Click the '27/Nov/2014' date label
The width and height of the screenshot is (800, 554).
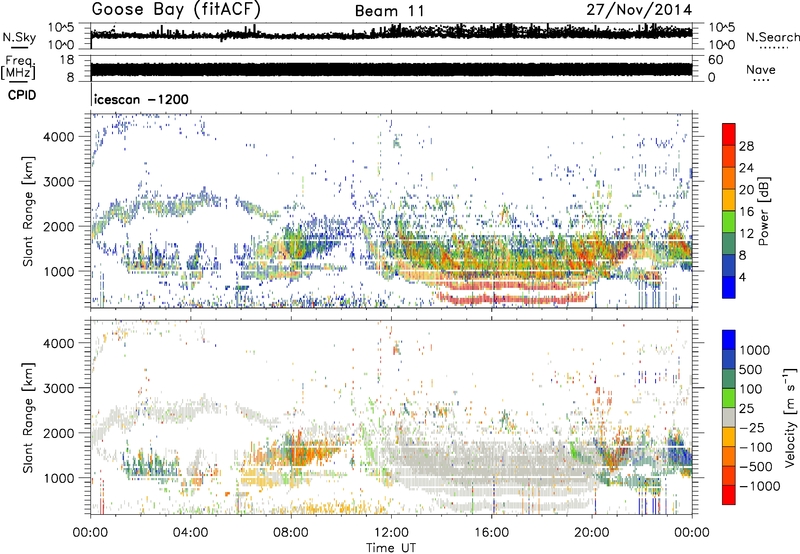coord(639,10)
